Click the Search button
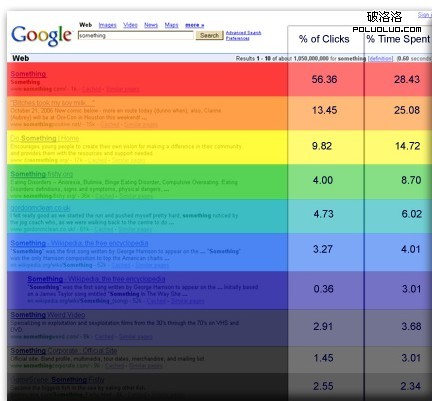Image resolution: width=432 pixels, height=401 pixels. click(209, 35)
